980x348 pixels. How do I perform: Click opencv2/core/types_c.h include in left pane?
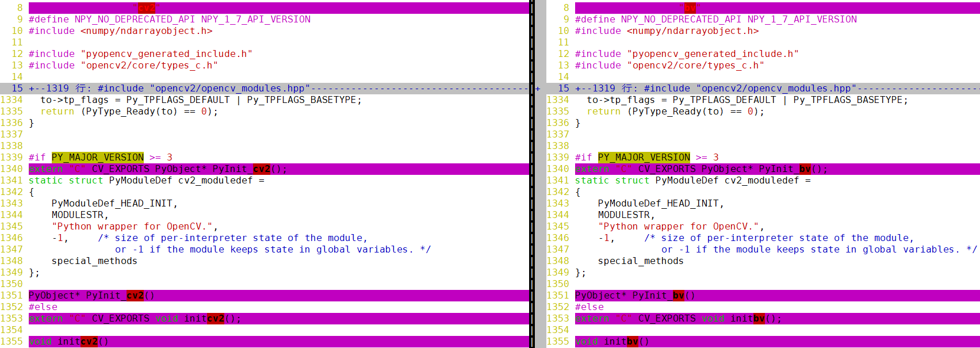tap(150, 66)
